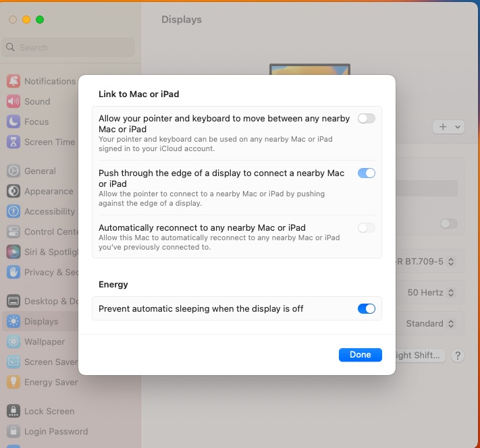This screenshot has width=480, height=448.
Task: Click the Desktop & Dock icon
Action: [x=14, y=301]
